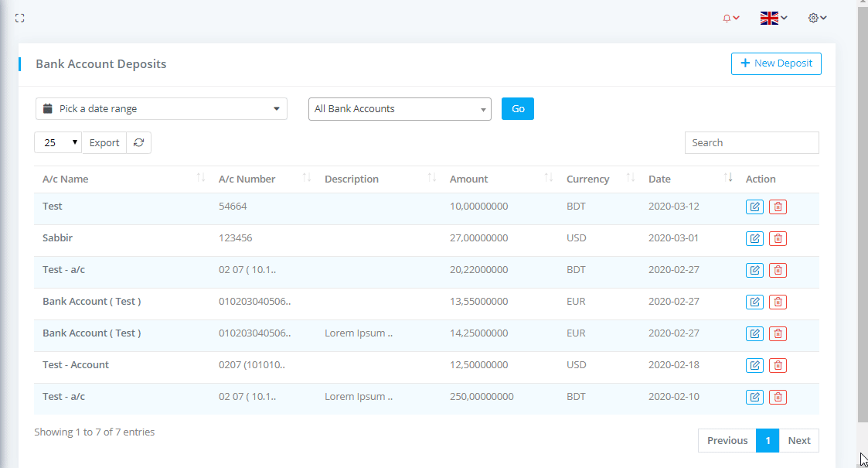Open the settings gear menu
Image resolution: width=868 pixels, height=468 pixels.
817,18
